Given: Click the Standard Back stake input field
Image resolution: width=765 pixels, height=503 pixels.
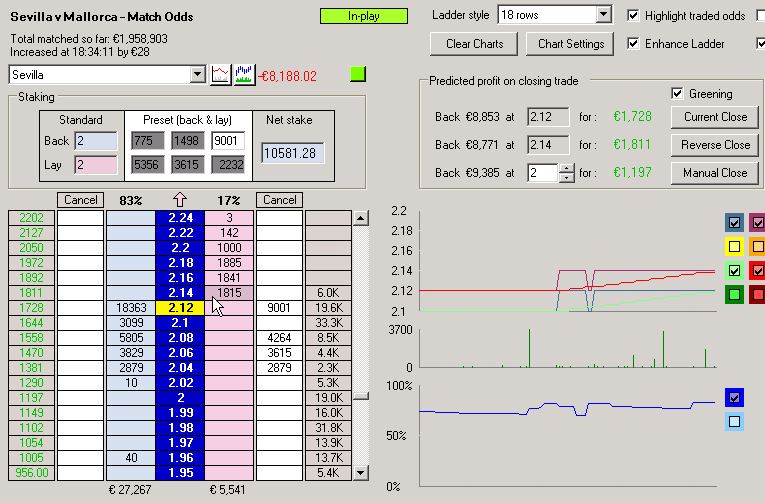Looking at the screenshot, I should coord(95,142).
